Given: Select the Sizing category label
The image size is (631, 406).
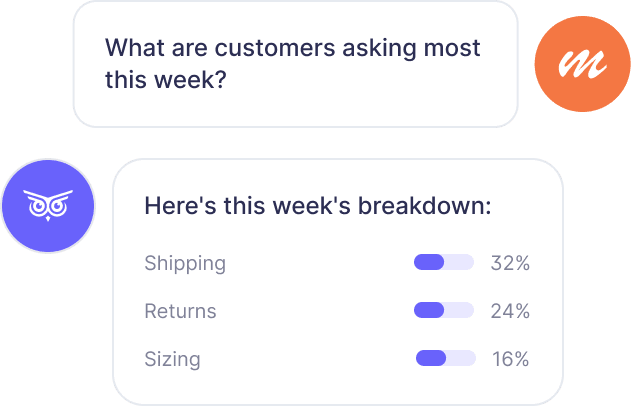Looking at the screenshot, I should (x=172, y=359).
